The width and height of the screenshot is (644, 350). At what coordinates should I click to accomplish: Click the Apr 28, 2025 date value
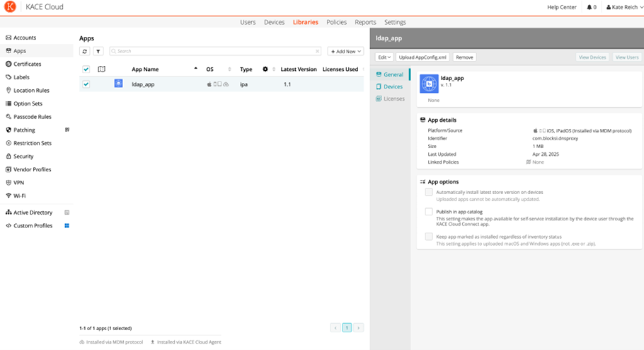(x=546, y=154)
